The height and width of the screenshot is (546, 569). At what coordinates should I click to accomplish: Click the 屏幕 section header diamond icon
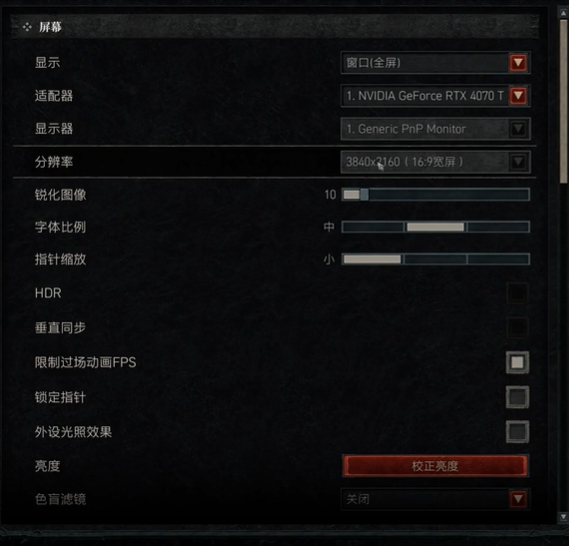[x=27, y=27]
